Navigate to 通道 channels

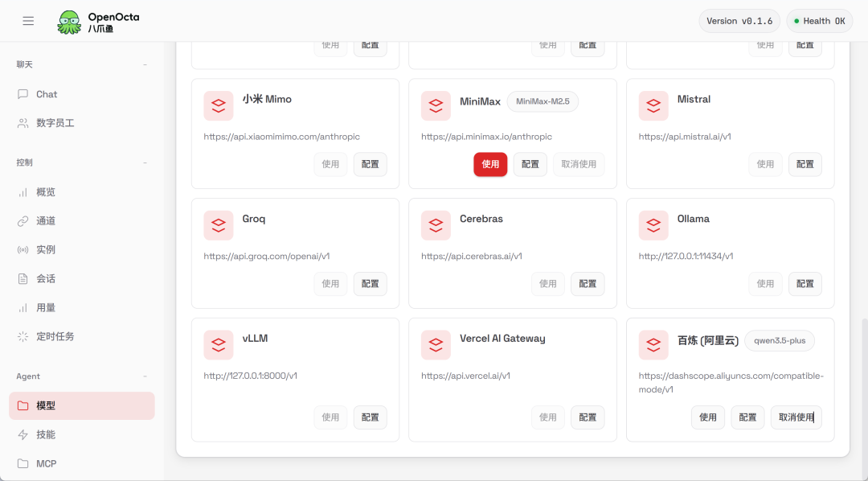(x=82, y=221)
